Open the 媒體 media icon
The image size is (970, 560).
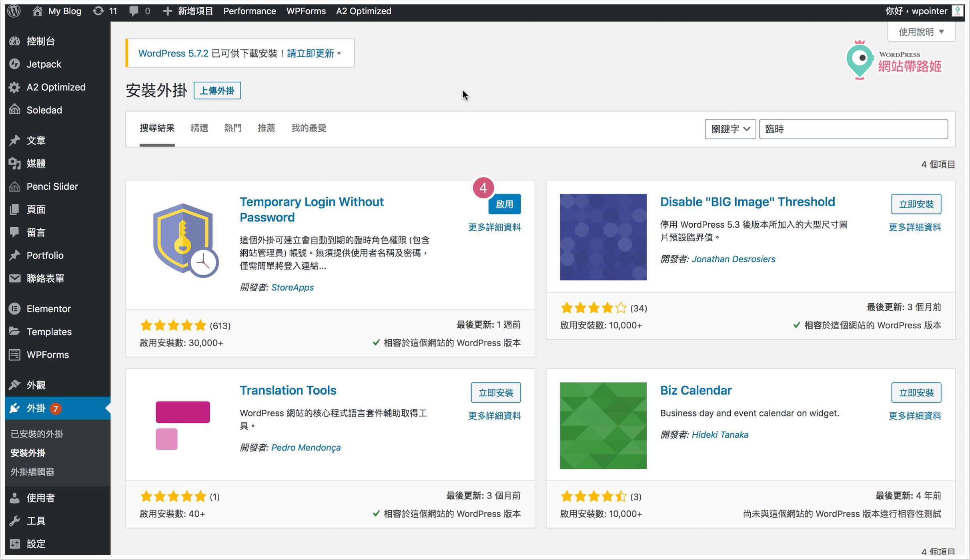tap(15, 163)
